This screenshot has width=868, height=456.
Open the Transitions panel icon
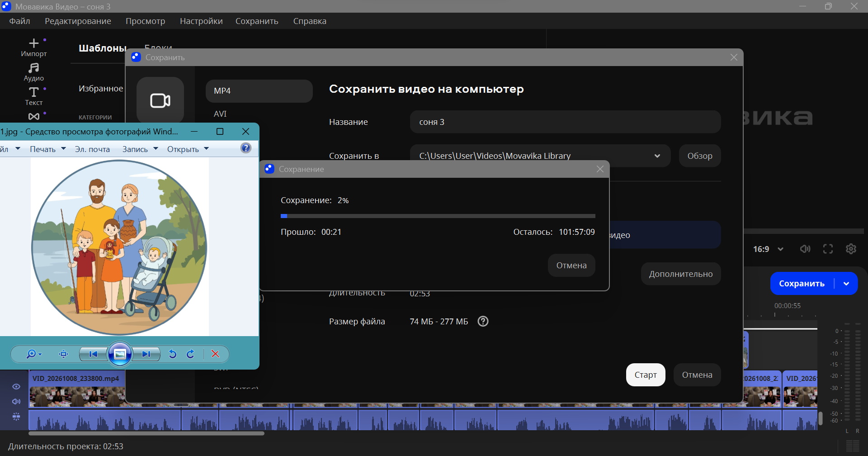click(34, 116)
